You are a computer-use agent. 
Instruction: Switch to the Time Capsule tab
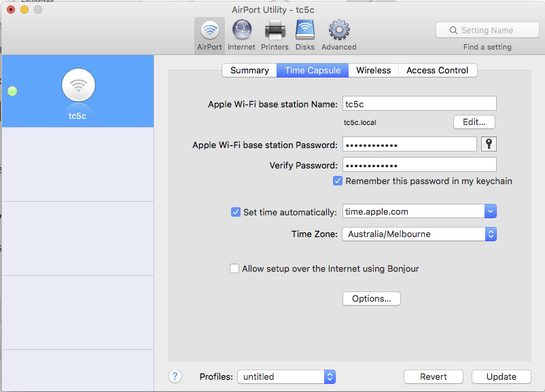click(313, 70)
